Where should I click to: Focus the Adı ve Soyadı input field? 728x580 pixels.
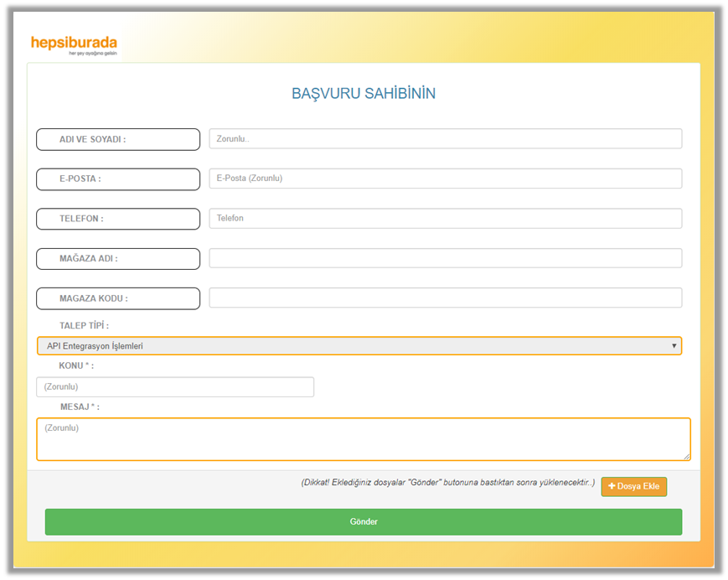(445, 139)
